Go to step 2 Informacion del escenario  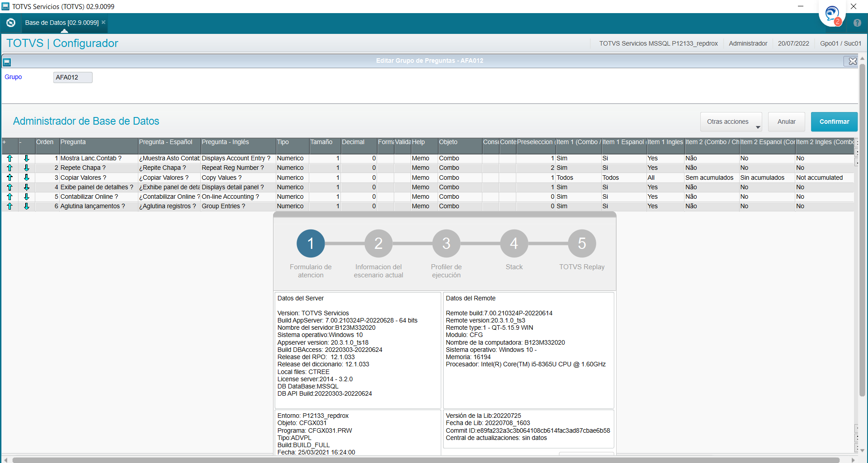tap(378, 243)
